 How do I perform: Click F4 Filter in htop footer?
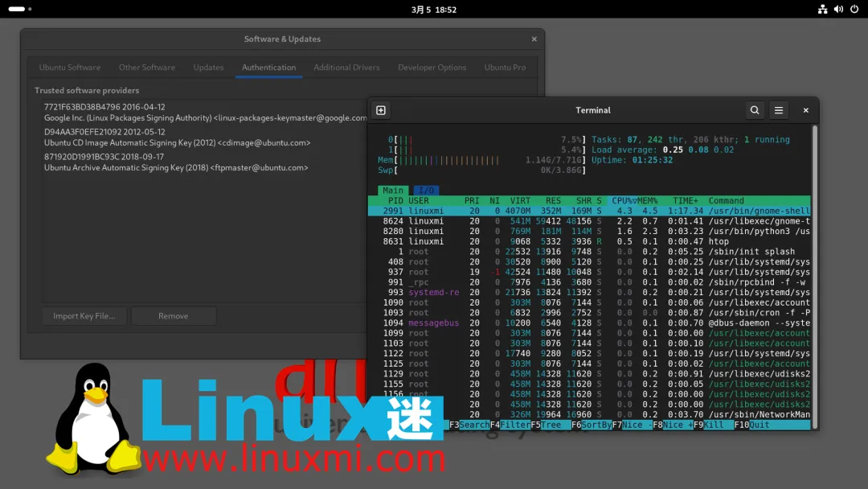point(510,425)
